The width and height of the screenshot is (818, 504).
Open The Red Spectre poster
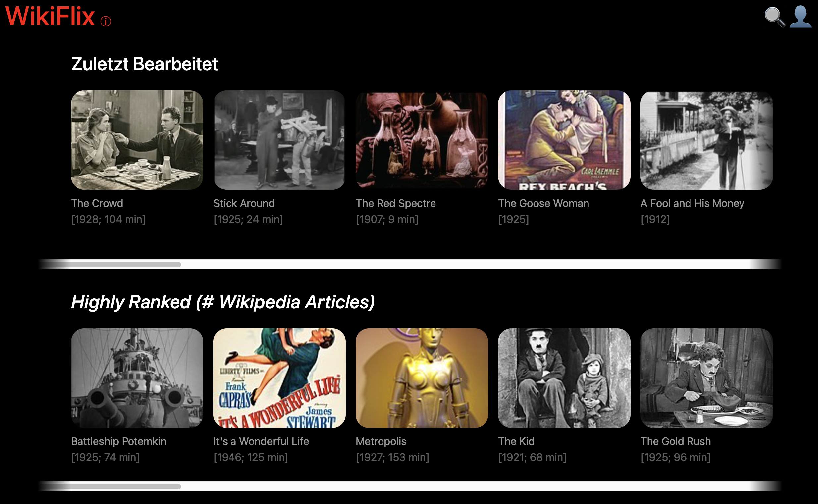pos(422,140)
